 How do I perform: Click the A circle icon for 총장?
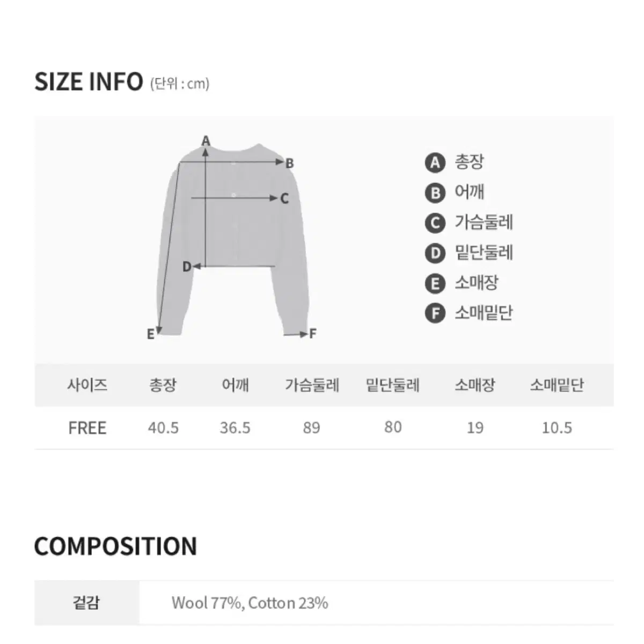[435, 163]
